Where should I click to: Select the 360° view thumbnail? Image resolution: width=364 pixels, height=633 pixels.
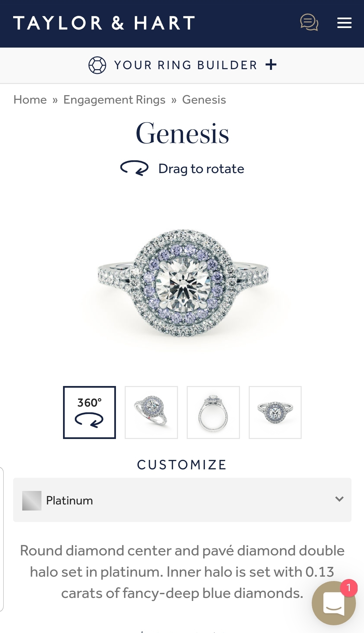89,412
